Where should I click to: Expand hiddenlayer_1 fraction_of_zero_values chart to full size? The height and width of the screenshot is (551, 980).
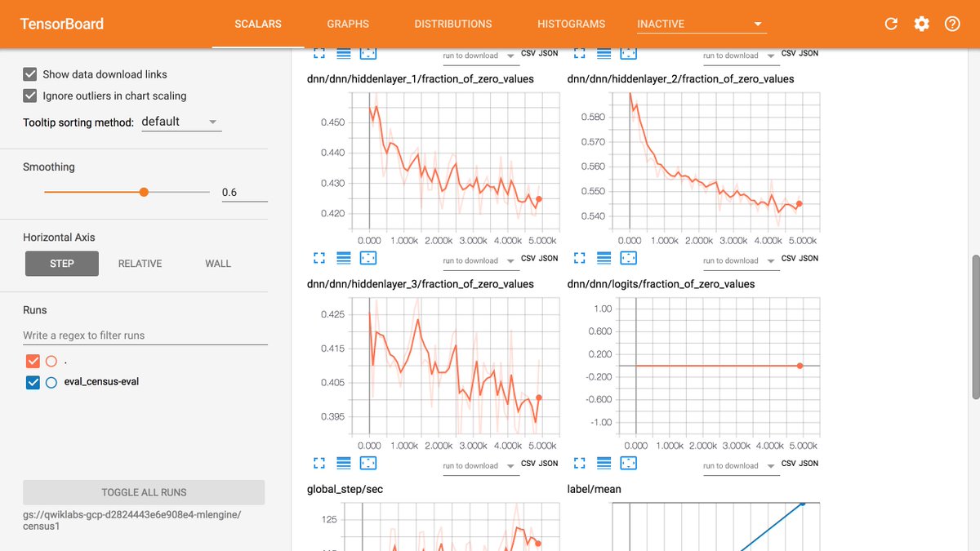(319, 258)
